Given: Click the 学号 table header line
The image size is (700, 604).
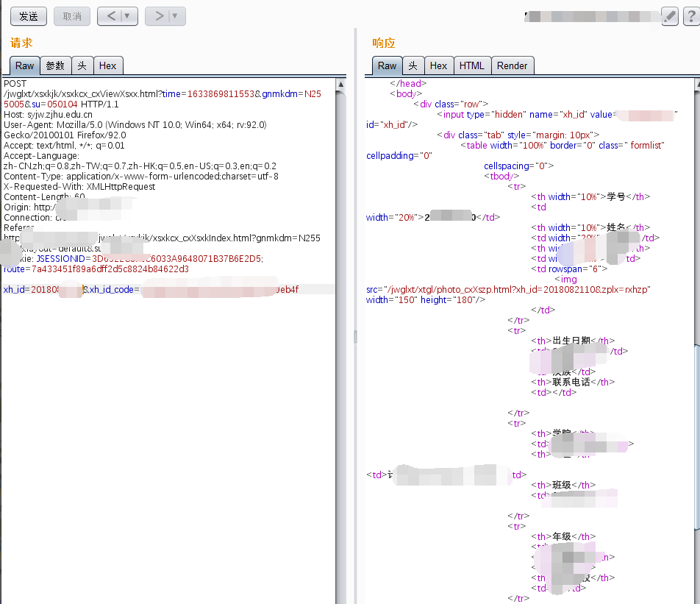Looking at the screenshot, I should coord(590,196).
